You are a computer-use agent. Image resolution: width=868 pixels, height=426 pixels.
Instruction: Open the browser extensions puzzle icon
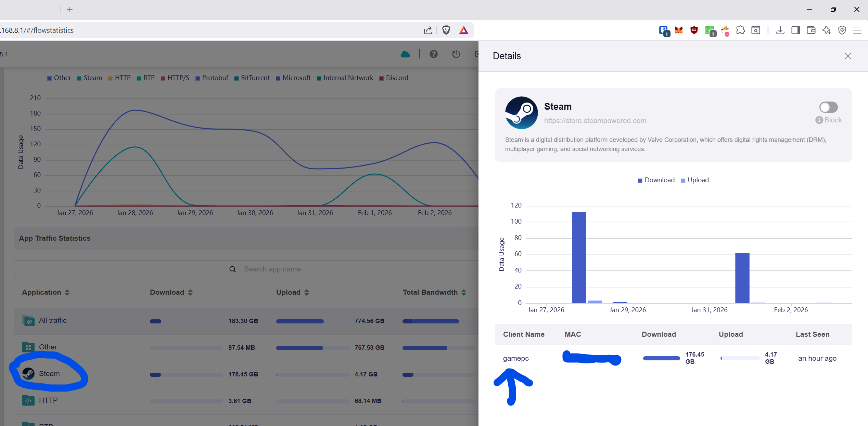(x=740, y=30)
